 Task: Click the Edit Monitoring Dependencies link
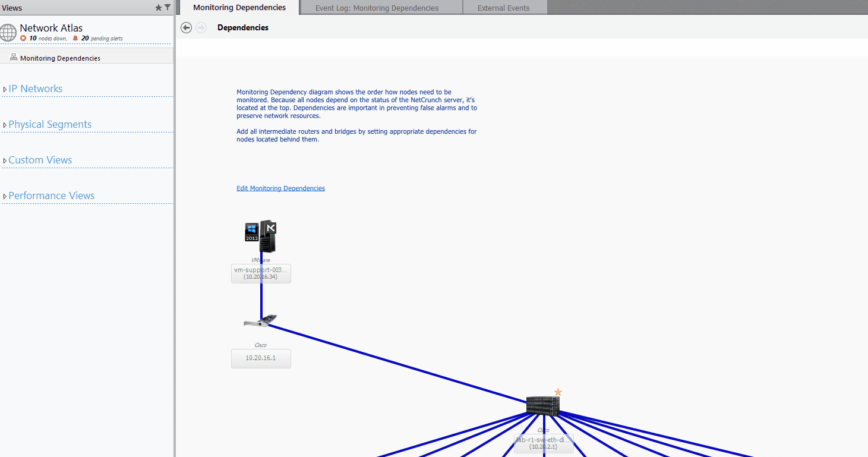pos(280,188)
